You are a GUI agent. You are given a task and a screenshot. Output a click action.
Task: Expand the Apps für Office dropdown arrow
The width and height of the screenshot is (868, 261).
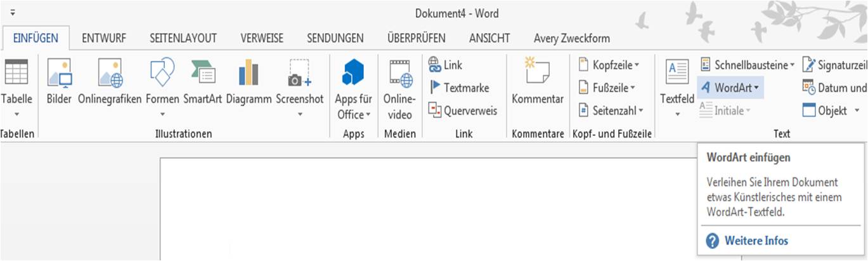368,115
